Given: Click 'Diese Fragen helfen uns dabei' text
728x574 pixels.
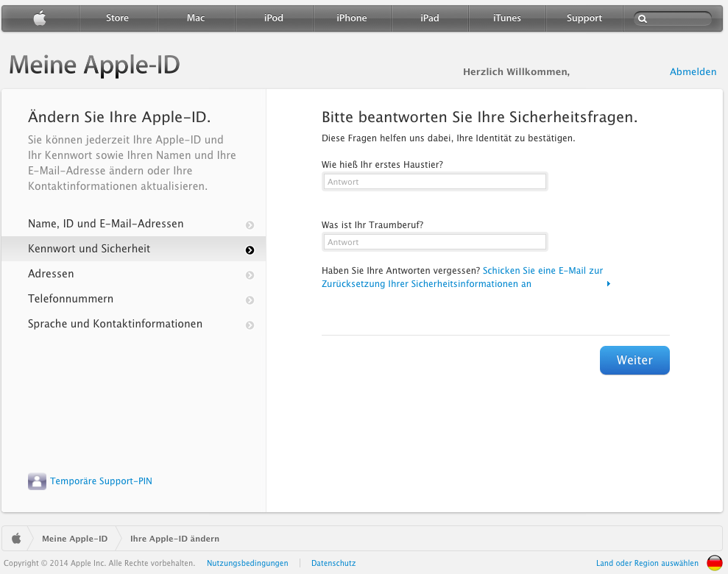Looking at the screenshot, I should (448, 138).
